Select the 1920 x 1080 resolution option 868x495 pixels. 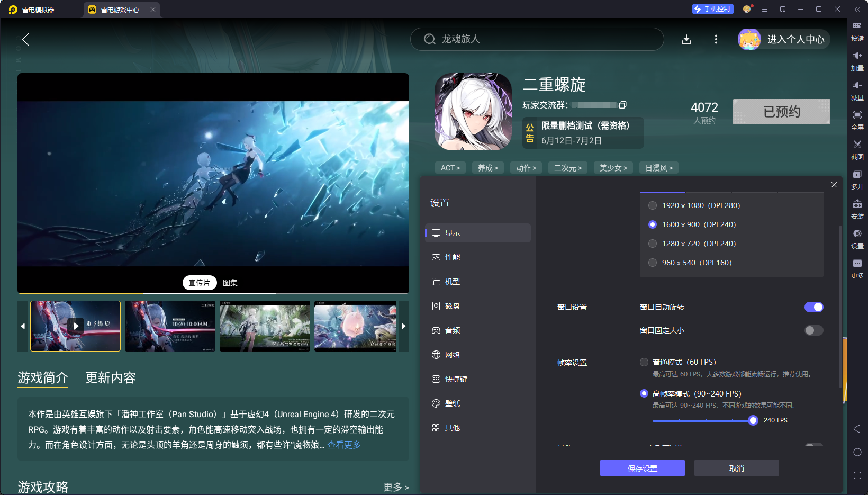pyautogui.click(x=653, y=205)
